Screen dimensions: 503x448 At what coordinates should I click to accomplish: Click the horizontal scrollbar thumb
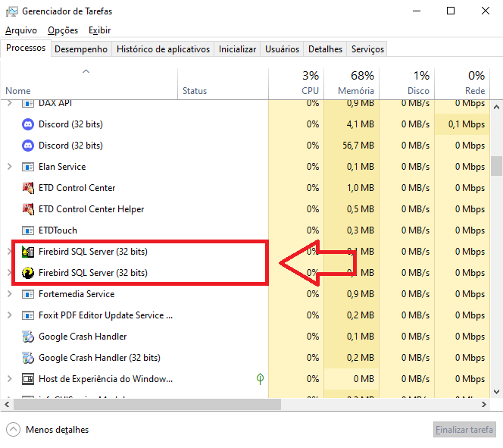(x=147, y=405)
